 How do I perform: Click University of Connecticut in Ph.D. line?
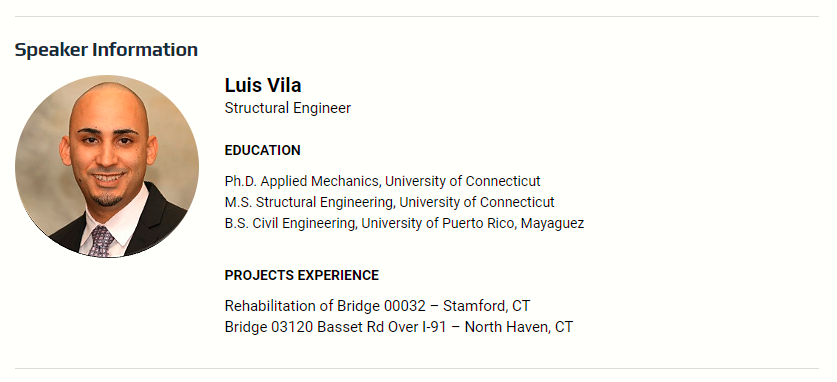463,181
